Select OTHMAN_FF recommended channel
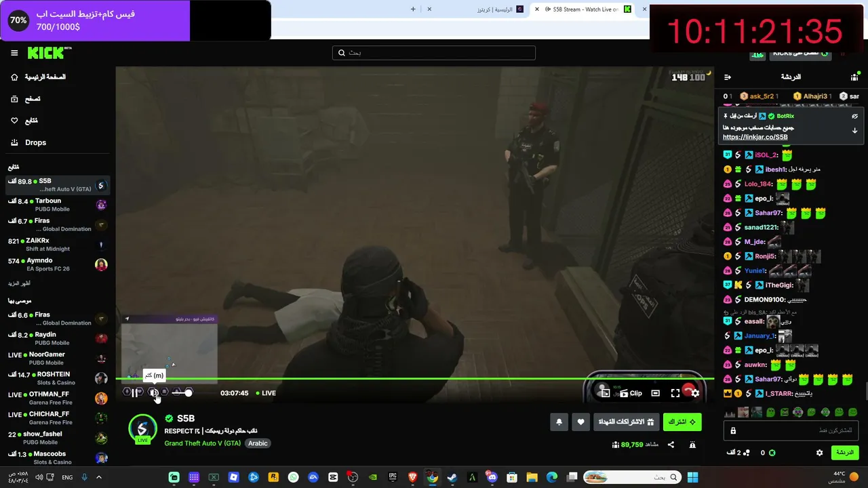Image resolution: width=868 pixels, height=488 pixels. [x=58, y=398]
